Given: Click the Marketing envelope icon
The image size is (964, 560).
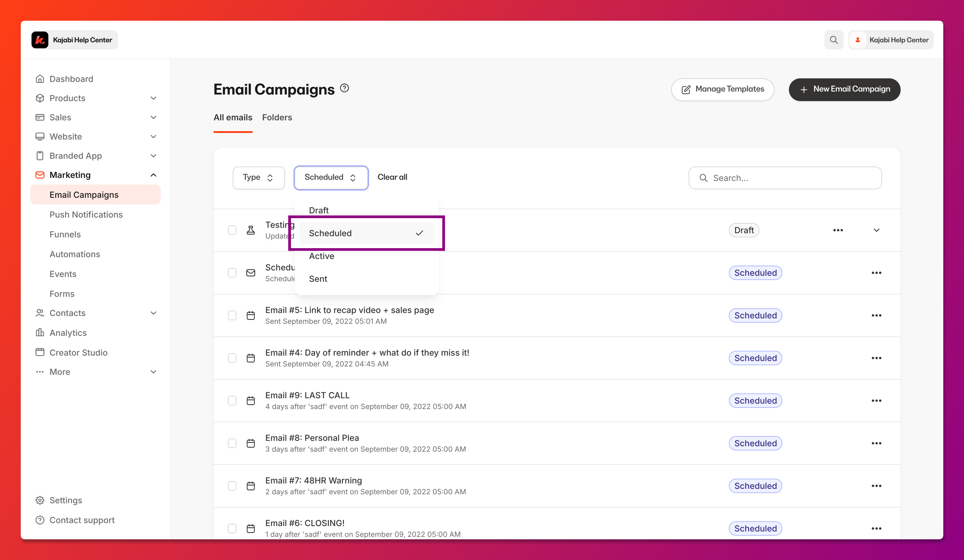Looking at the screenshot, I should pyautogui.click(x=40, y=175).
